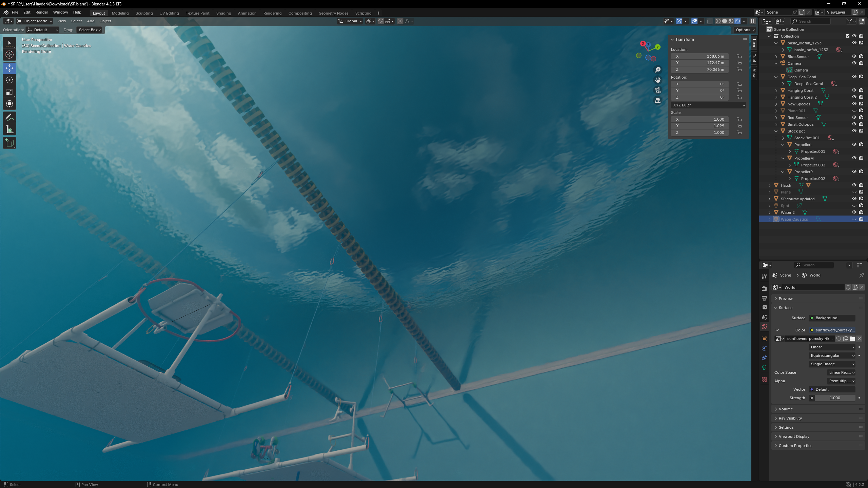Open the File menu
This screenshot has height=488, width=868.
(x=15, y=12)
